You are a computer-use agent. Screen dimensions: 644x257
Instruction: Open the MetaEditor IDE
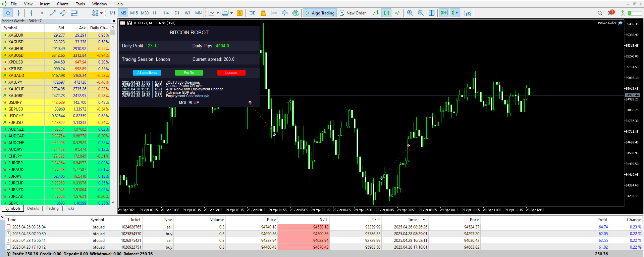(252, 13)
